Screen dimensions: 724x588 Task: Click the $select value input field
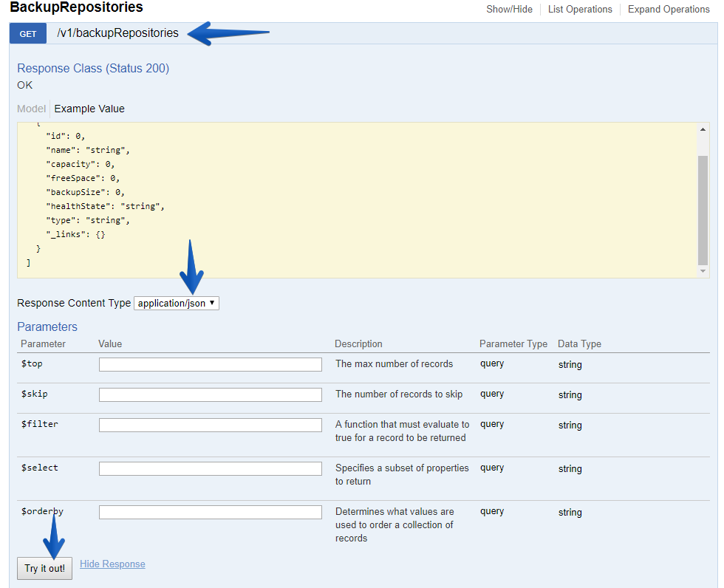tap(210, 468)
